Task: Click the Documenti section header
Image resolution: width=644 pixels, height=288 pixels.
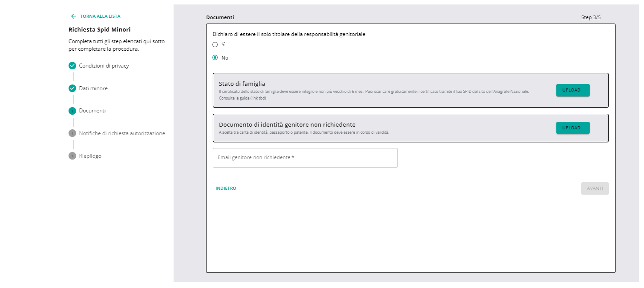Action: tap(220, 17)
